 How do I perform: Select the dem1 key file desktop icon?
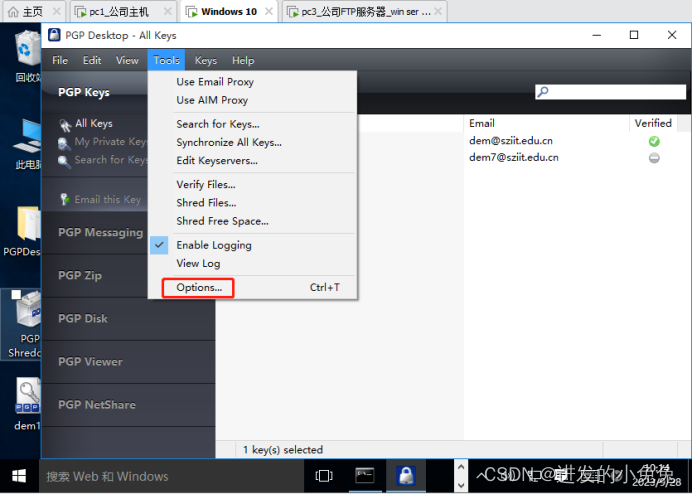point(28,404)
